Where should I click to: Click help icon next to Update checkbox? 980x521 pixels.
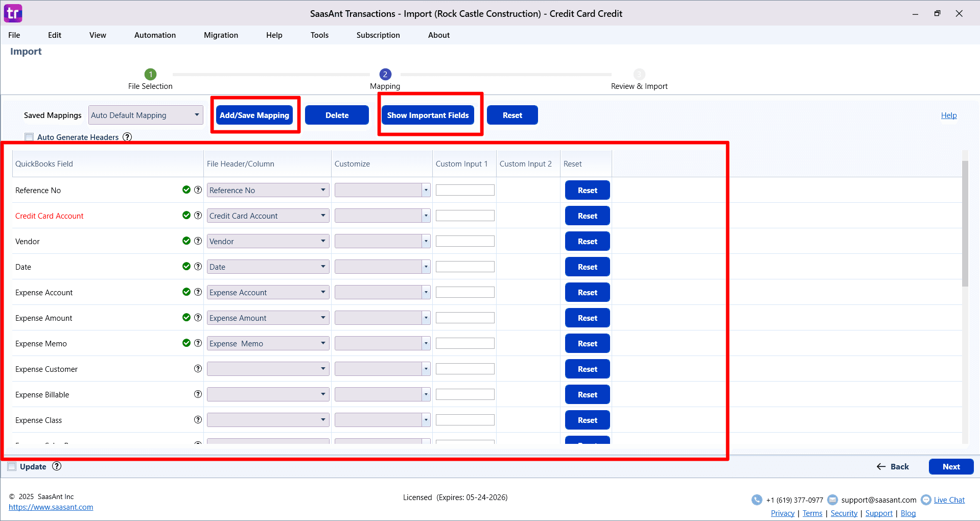click(57, 466)
